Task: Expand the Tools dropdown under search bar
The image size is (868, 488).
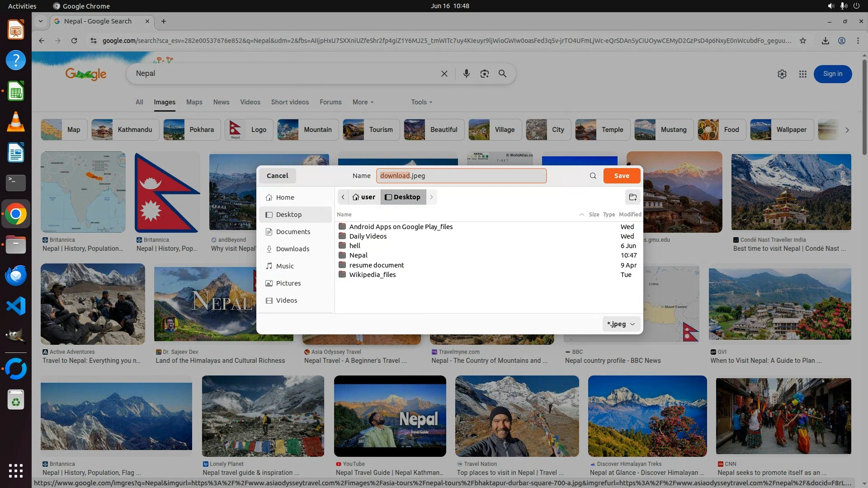Action: pos(421,102)
